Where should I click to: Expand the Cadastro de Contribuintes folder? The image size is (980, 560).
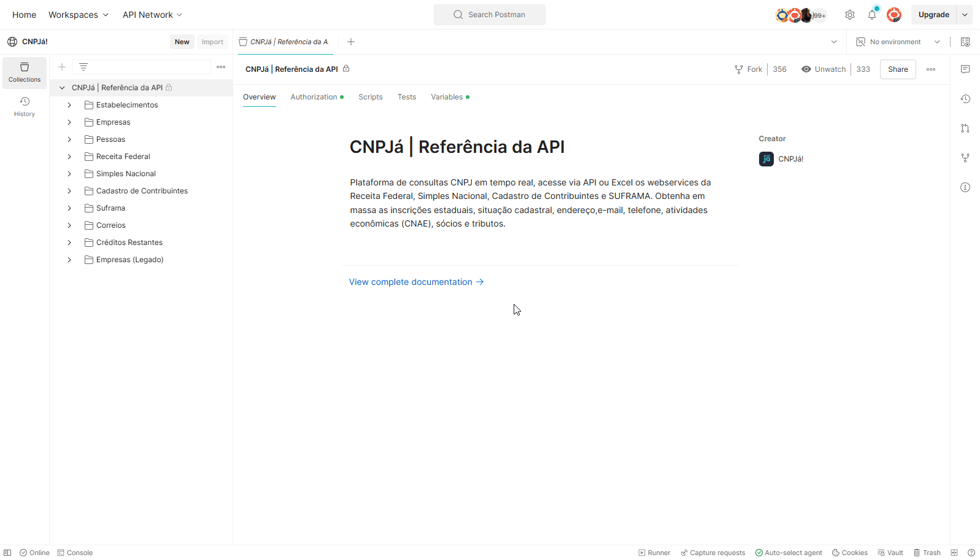69,191
